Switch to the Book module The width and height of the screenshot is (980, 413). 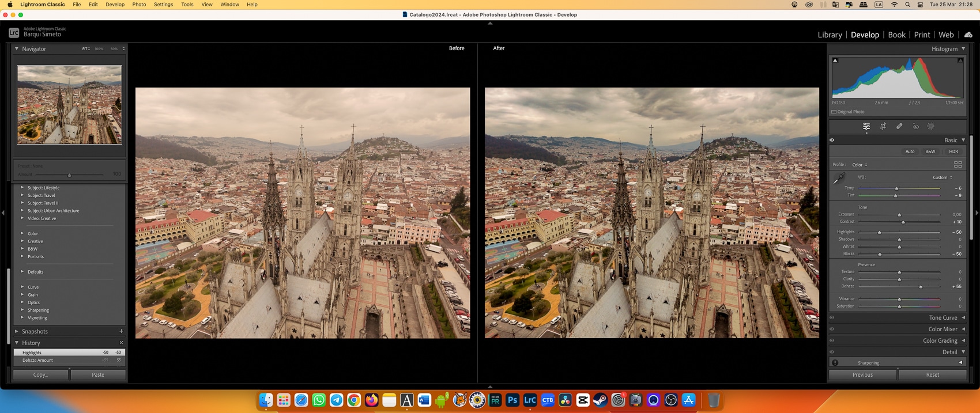(896, 35)
